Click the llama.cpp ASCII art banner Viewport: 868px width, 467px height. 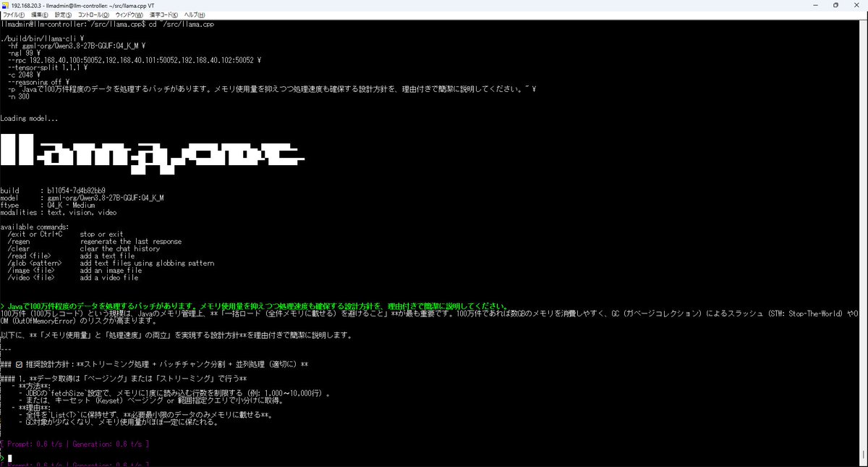point(152,153)
